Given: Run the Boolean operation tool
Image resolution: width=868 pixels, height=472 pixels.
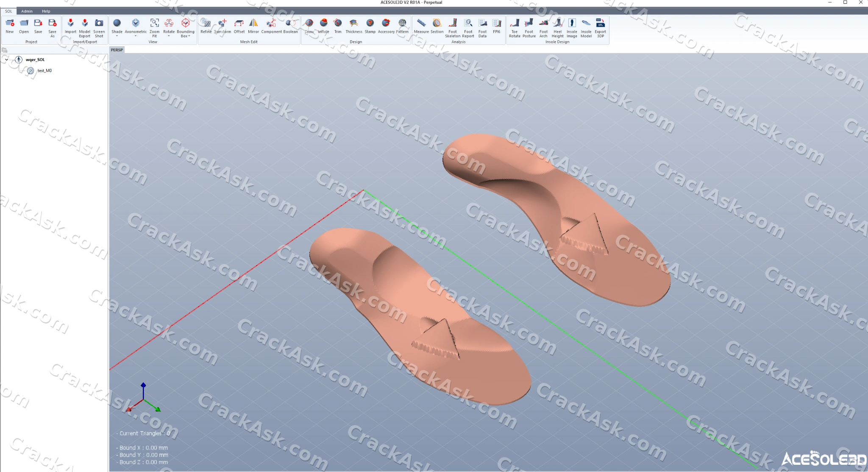Looking at the screenshot, I should pos(291,26).
